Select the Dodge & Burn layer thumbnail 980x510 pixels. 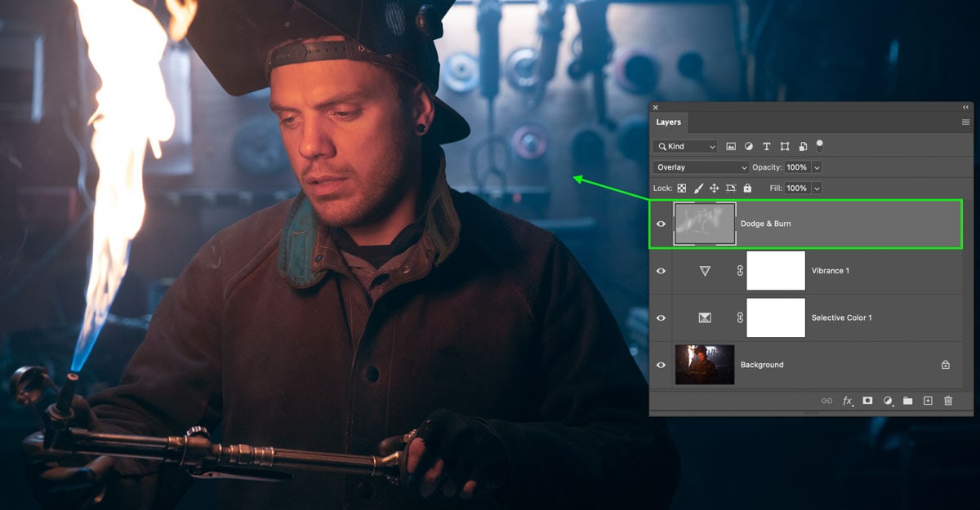pos(705,224)
